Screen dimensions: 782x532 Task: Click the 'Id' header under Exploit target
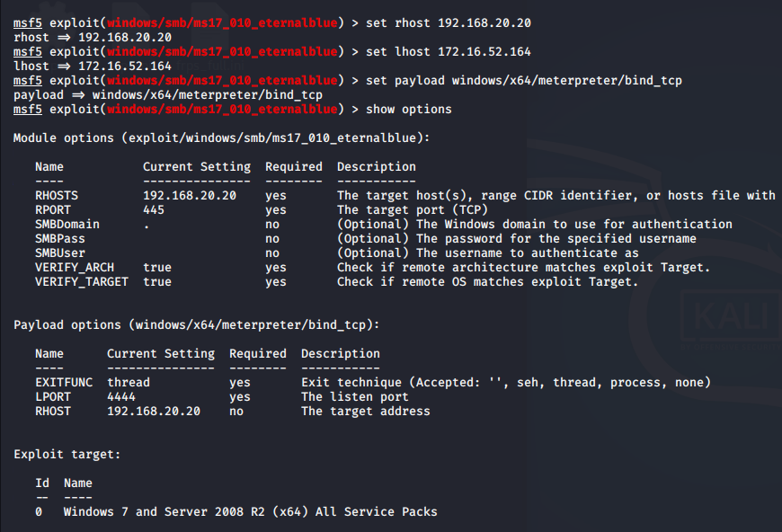click(x=42, y=483)
